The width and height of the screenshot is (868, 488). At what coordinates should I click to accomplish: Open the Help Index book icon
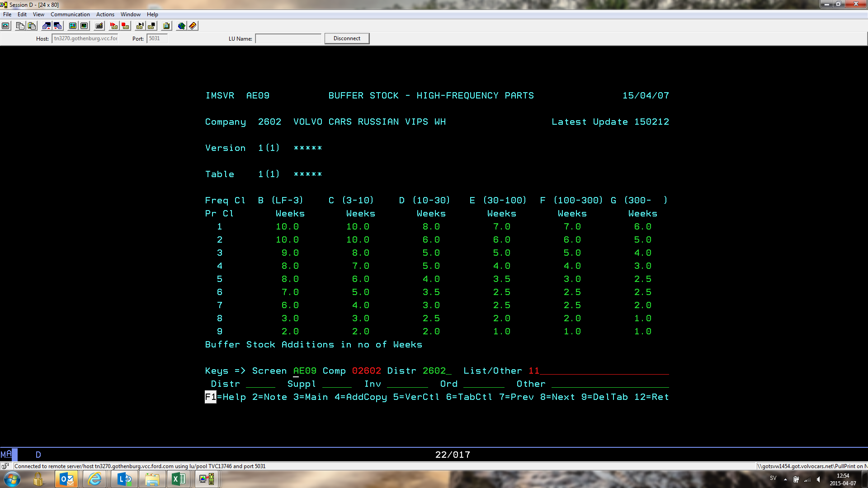pyautogui.click(x=193, y=26)
